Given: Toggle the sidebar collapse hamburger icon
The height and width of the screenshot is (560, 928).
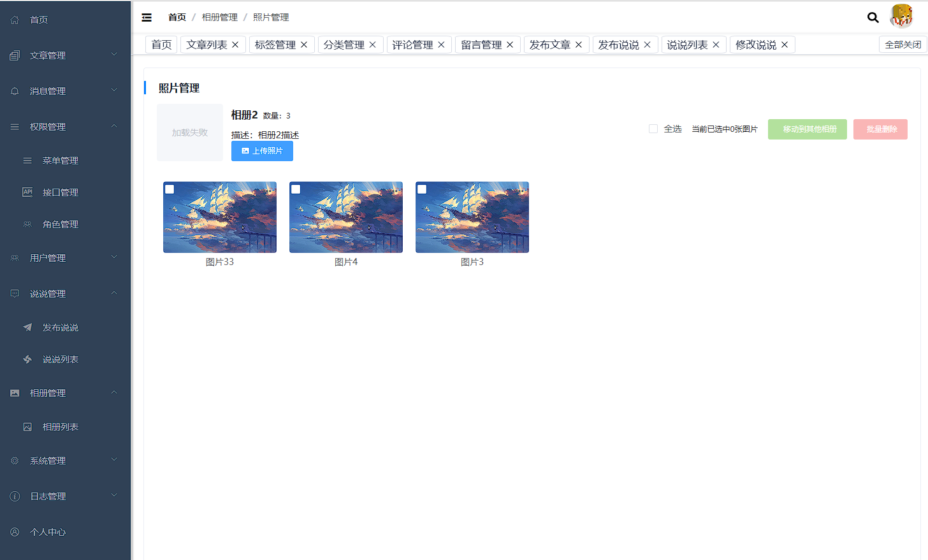Looking at the screenshot, I should click(x=147, y=17).
